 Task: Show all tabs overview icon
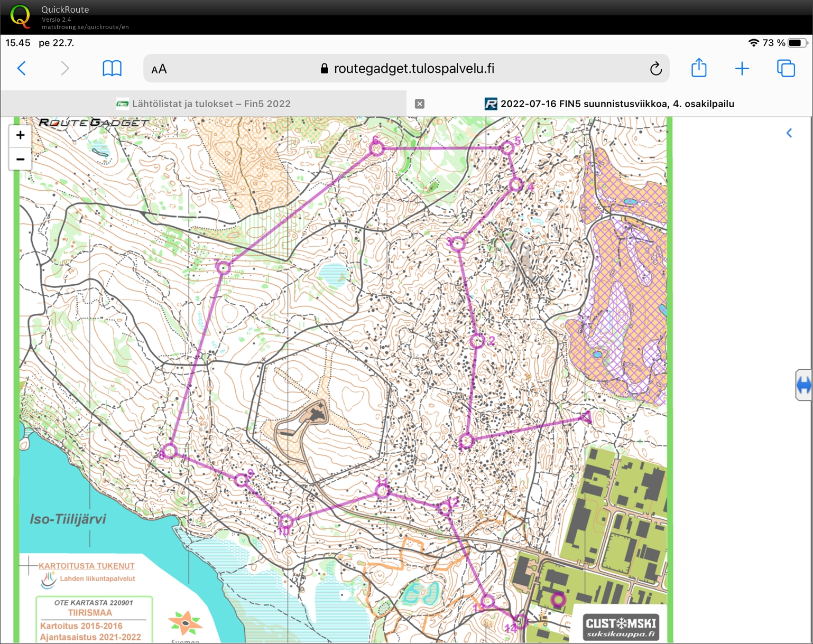click(x=786, y=68)
